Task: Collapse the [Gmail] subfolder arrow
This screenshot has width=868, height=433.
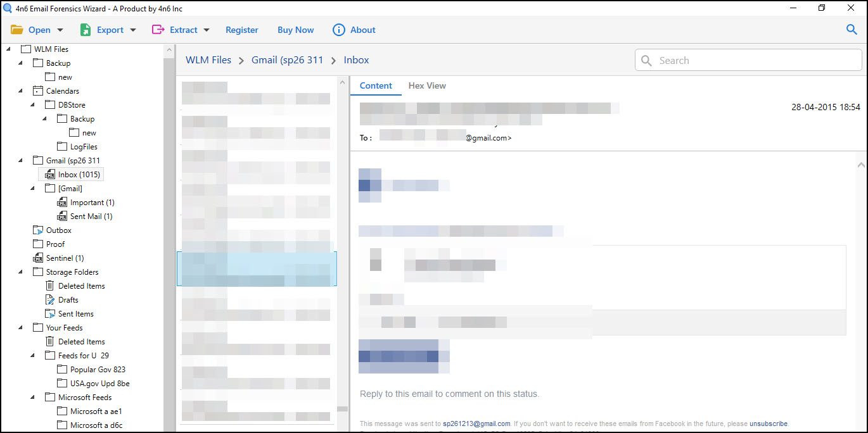Action: pyautogui.click(x=32, y=188)
